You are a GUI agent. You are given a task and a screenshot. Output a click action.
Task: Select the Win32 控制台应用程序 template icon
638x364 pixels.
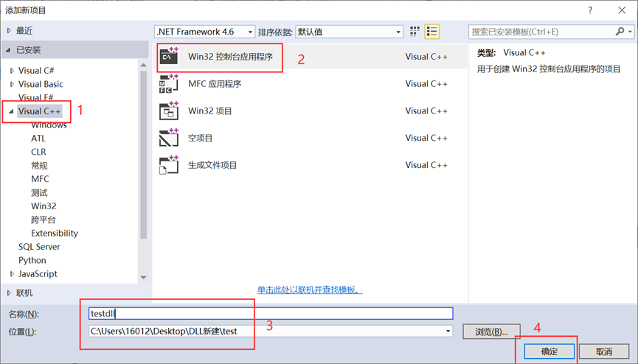[169, 56]
